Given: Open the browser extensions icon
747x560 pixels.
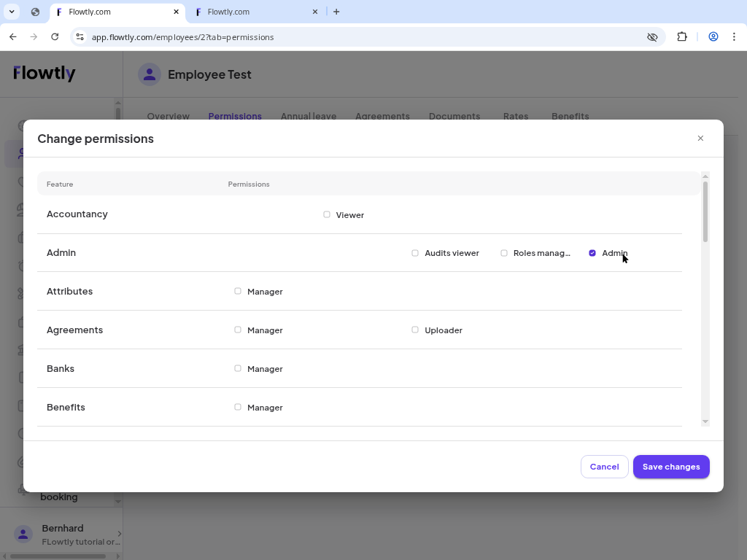Looking at the screenshot, I should point(681,36).
